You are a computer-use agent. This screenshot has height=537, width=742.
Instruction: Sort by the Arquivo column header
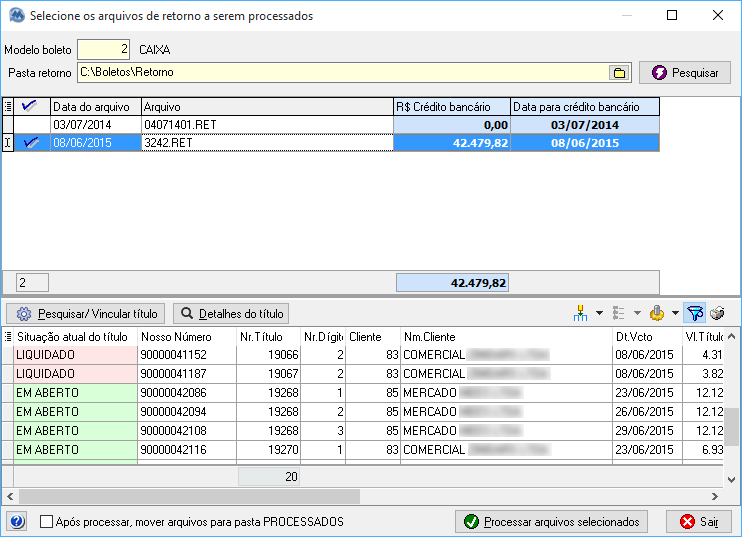267,106
